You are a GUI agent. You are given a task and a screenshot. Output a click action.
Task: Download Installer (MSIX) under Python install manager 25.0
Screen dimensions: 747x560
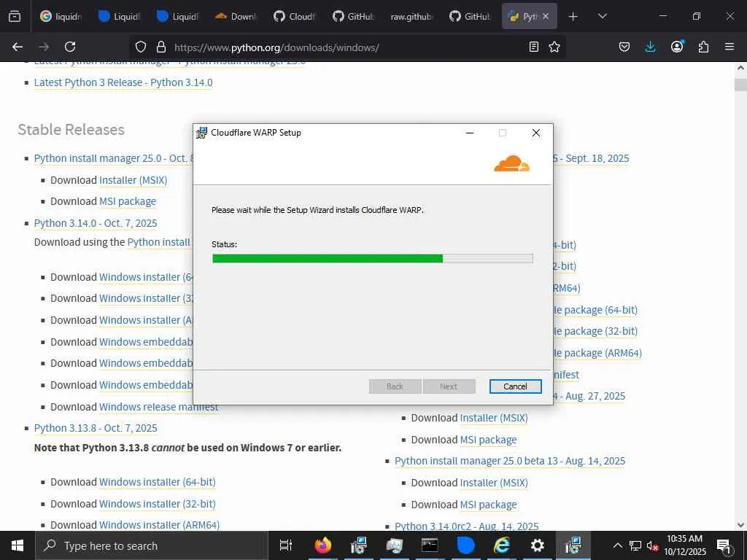pyautogui.click(x=133, y=180)
